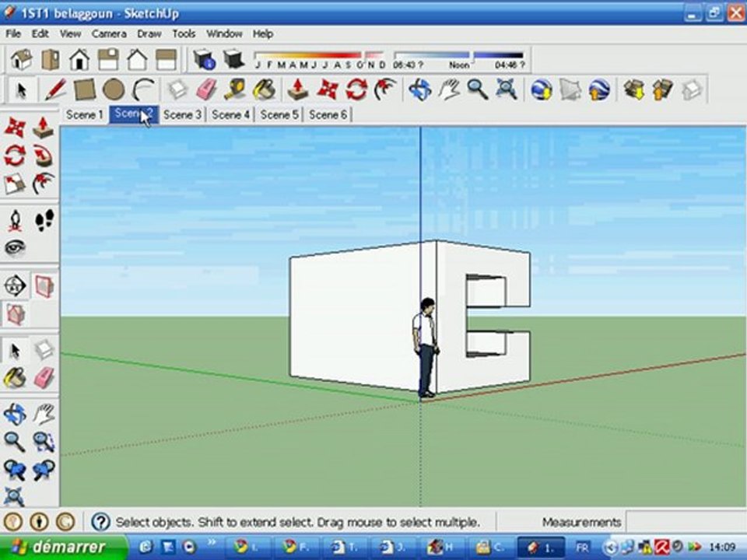Open the Instructor help question-mark icon
Image resolution: width=747 pixels, height=560 pixels.
[100, 522]
